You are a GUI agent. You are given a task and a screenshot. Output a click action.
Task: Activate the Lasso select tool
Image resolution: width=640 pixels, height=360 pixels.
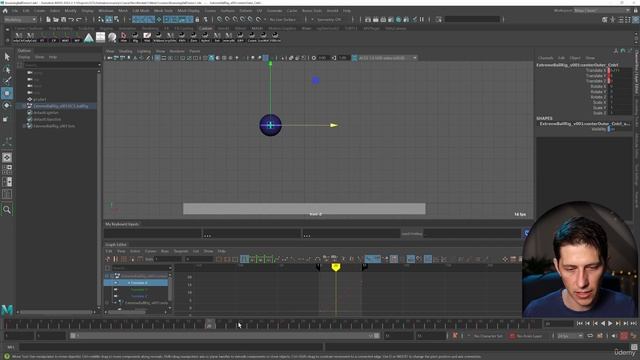point(7,69)
